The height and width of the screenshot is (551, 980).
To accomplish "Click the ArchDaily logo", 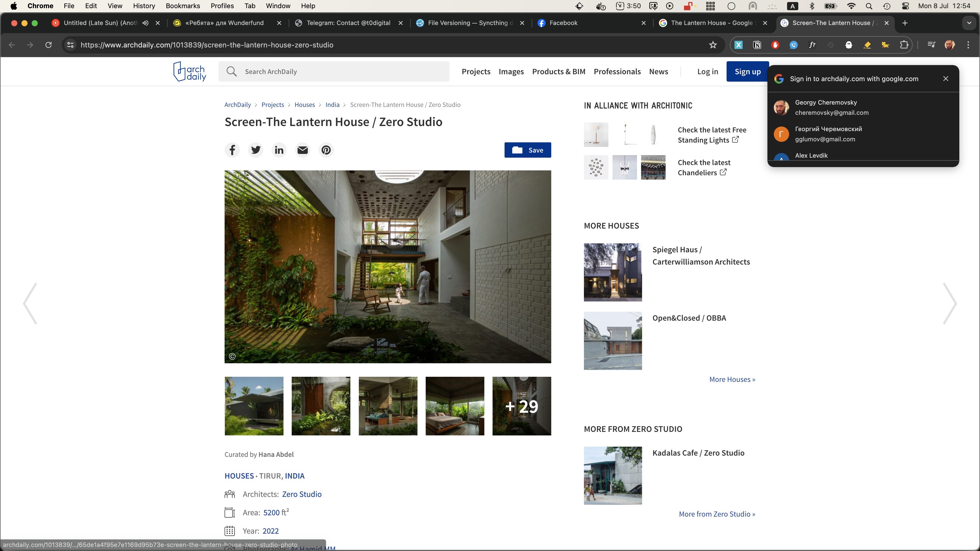I will click(189, 71).
